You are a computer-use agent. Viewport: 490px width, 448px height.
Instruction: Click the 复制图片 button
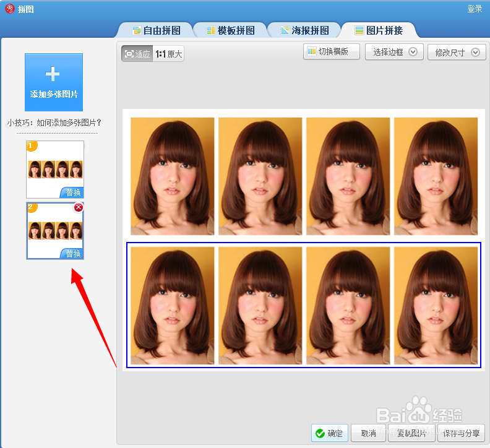pos(411,433)
